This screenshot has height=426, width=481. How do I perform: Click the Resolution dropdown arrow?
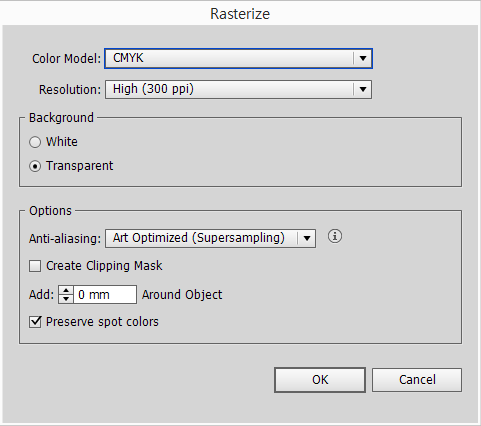(x=363, y=89)
